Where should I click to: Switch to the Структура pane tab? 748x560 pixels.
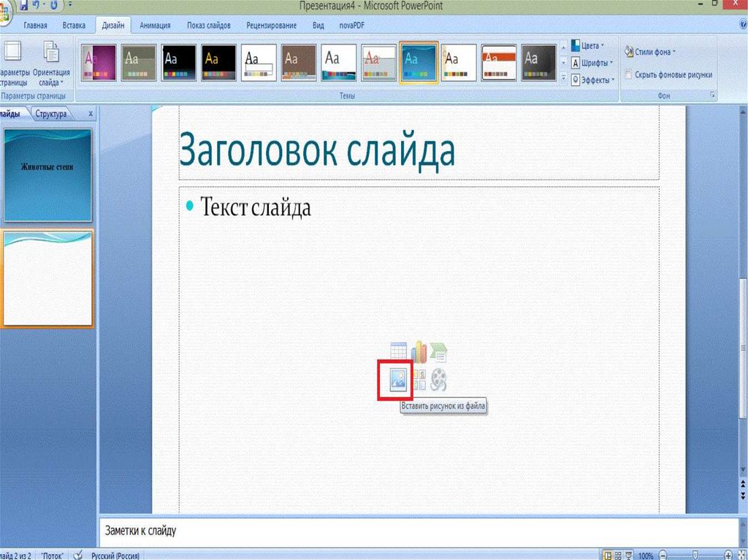click(51, 114)
